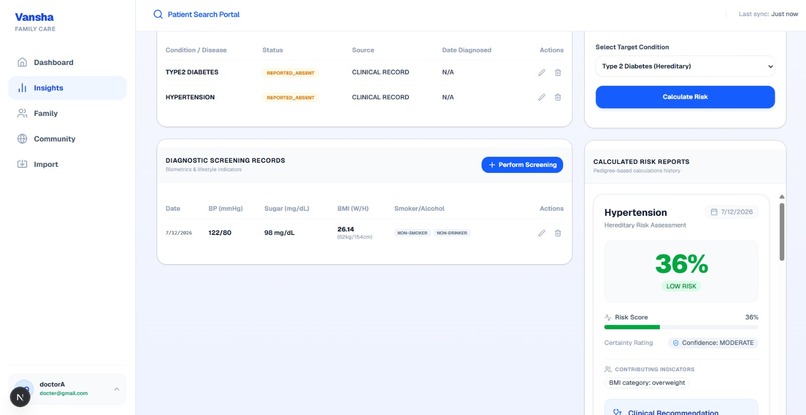Click the Family people icon
The width and height of the screenshot is (806, 415).
pos(22,113)
